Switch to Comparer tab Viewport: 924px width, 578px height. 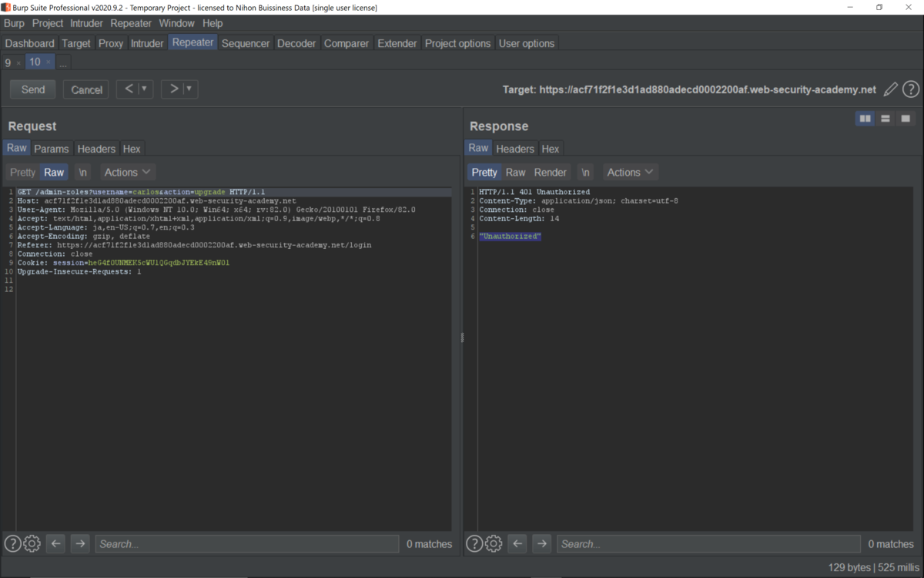346,43
